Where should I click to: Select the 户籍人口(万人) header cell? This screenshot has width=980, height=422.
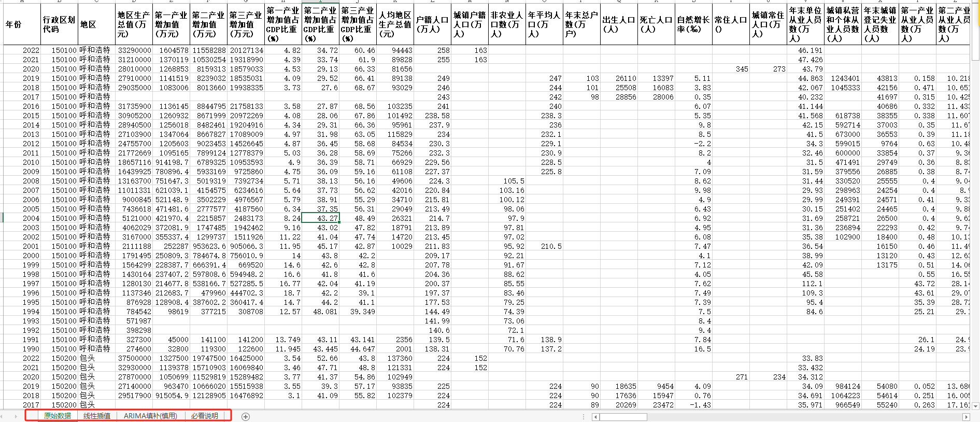click(432, 24)
